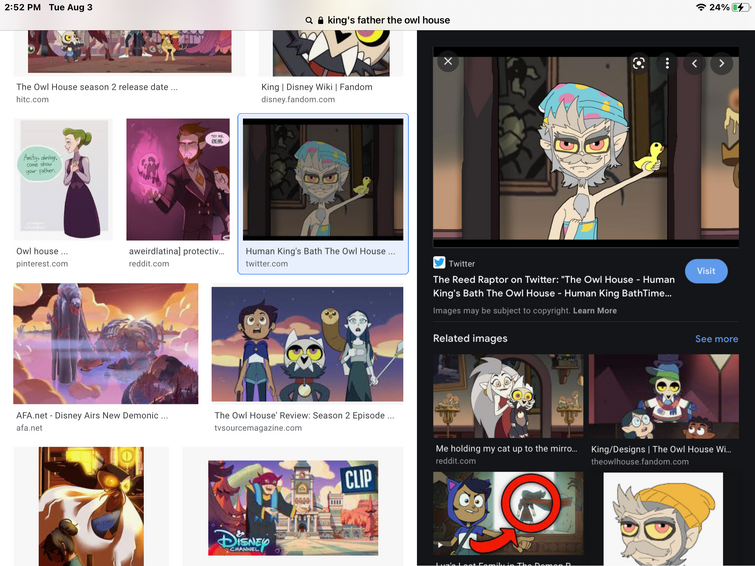
Task: Tap the search magnifier icon in address bar
Action: [x=309, y=20]
